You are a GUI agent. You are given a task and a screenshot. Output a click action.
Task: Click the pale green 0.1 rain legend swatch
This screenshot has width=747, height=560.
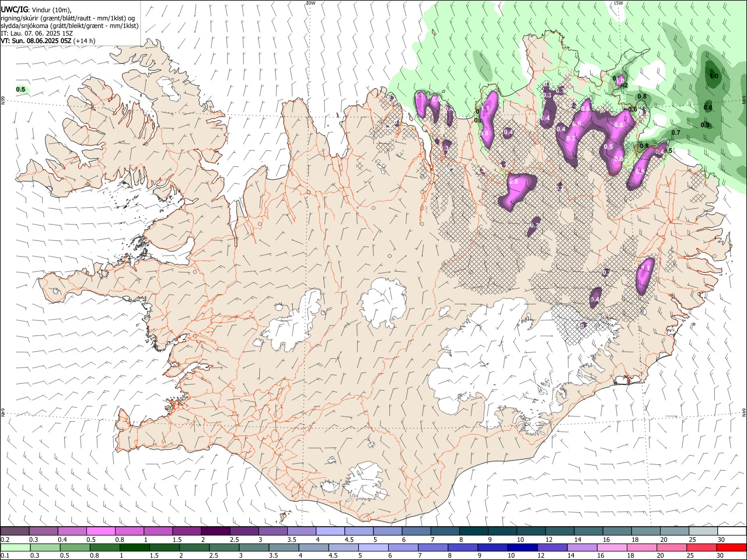(x=16, y=548)
